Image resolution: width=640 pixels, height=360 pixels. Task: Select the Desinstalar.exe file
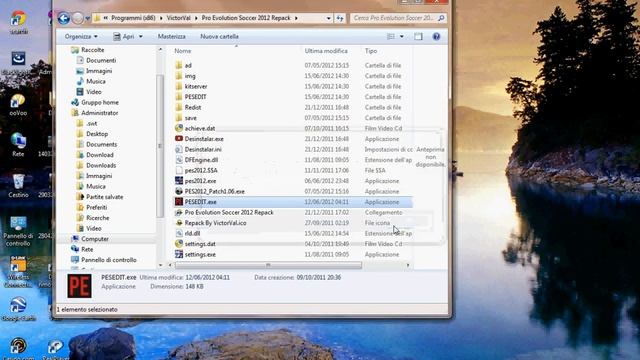tap(204, 139)
